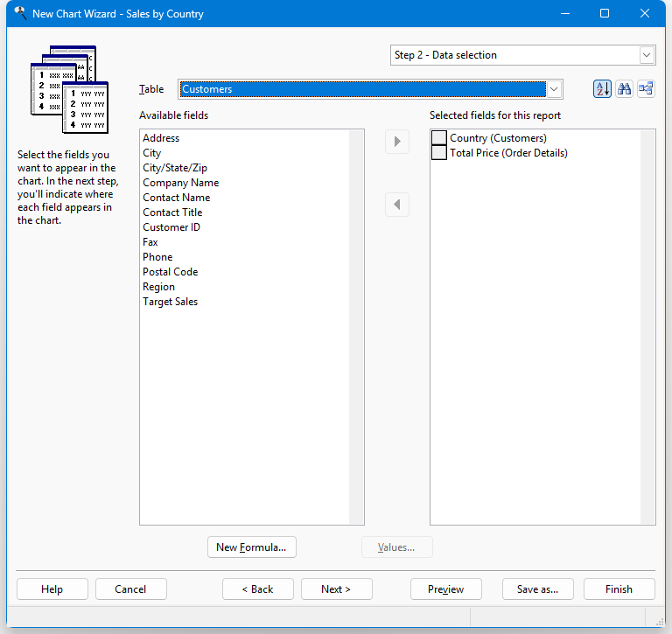Maximize the New Chart Wizard window
This screenshot has width=672, height=634.
pyautogui.click(x=605, y=13)
